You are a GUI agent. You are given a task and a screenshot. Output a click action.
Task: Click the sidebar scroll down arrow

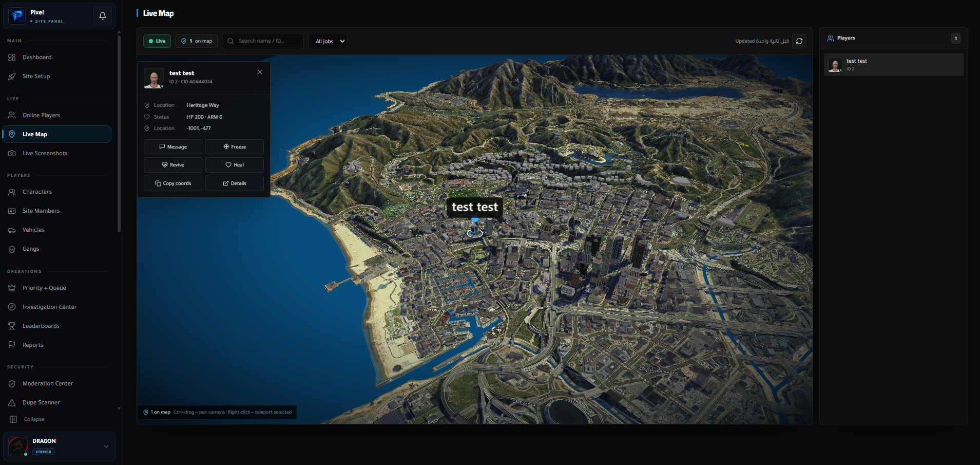coord(119,409)
